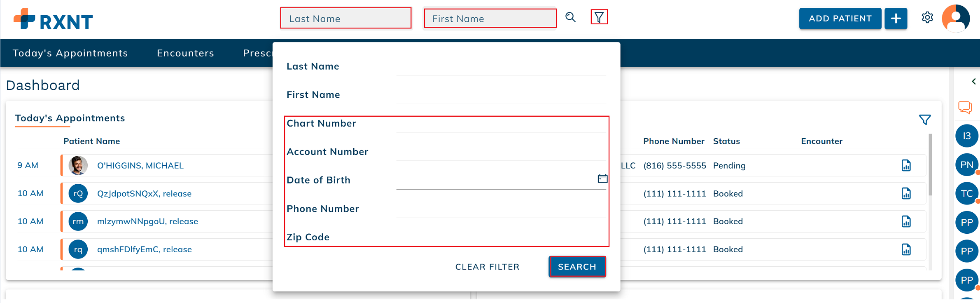
Task: Toggle the patient search filter icon
Action: coord(599,17)
